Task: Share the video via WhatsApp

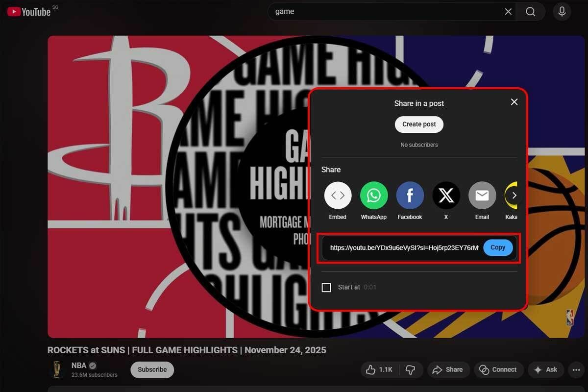Action: (x=374, y=196)
